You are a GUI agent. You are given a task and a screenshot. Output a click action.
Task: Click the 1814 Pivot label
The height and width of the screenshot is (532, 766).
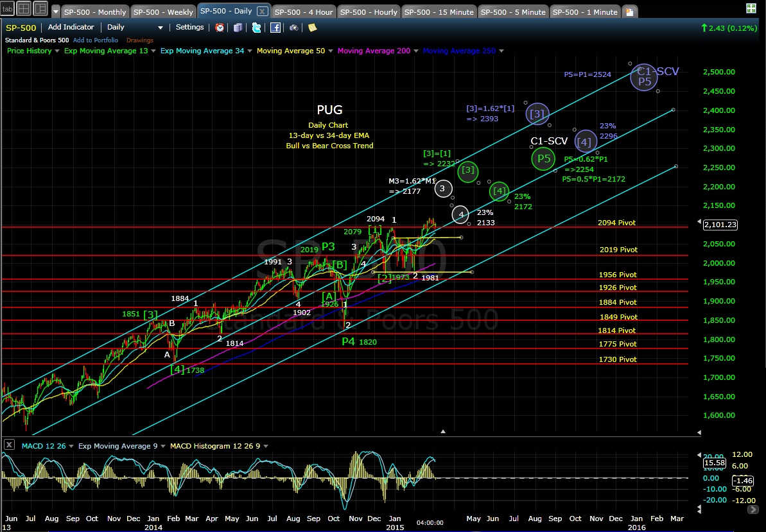[x=616, y=330]
